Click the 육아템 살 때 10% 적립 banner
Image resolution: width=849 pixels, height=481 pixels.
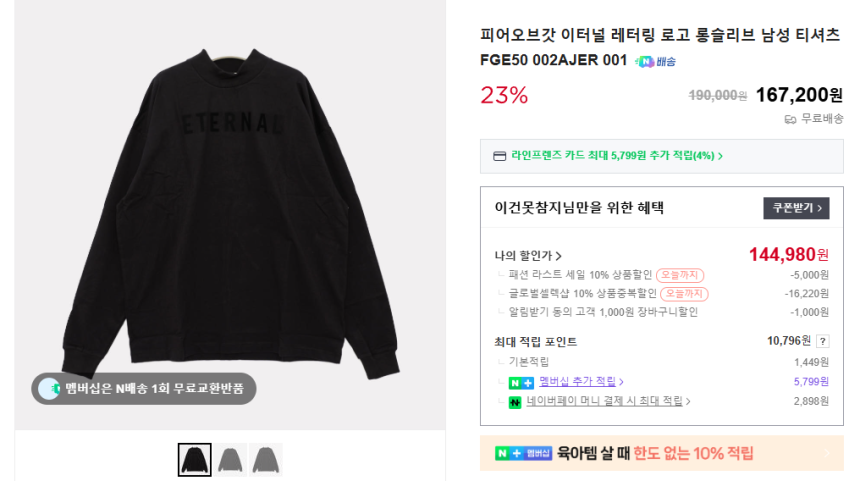pos(661,454)
